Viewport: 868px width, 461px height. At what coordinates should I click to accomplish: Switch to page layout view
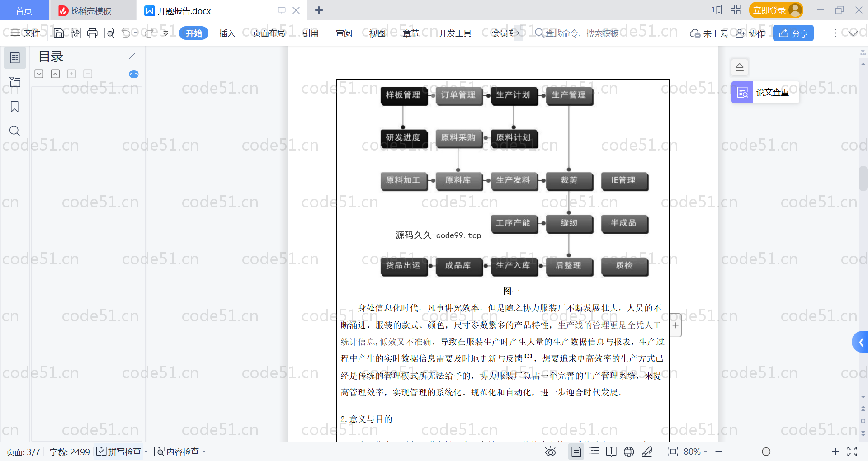click(576, 452)
